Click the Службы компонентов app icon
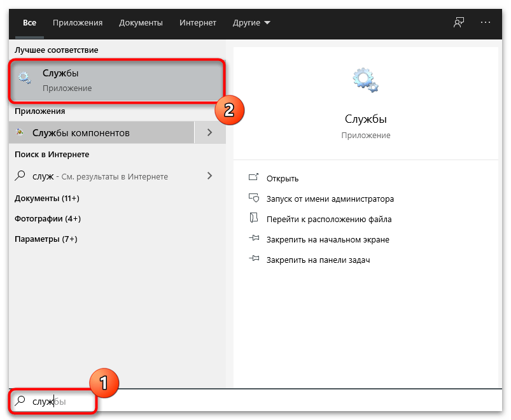511x420 pixels. tap(21, 133)
